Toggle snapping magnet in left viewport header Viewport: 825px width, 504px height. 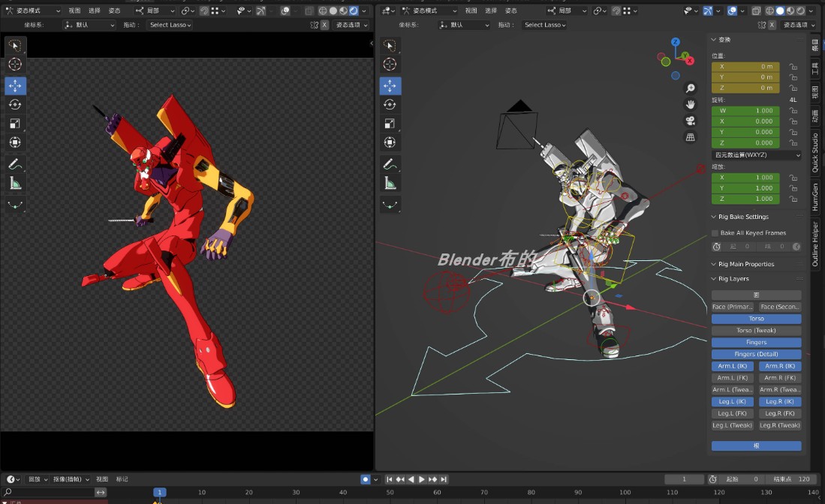click(x=204, y=10)
